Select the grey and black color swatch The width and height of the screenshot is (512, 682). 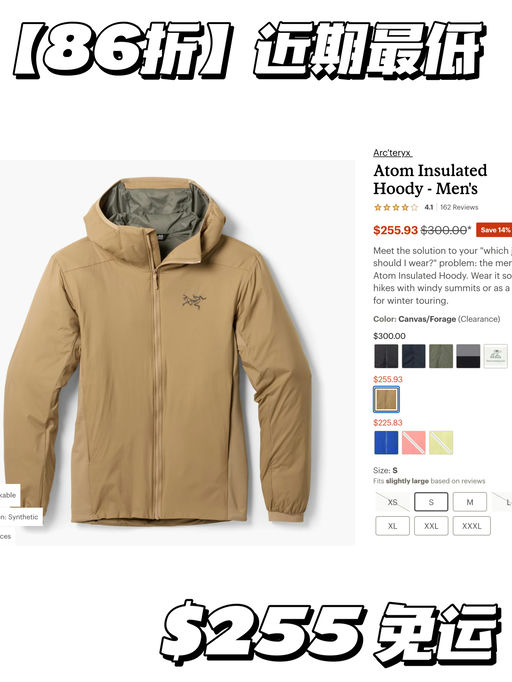468,356
